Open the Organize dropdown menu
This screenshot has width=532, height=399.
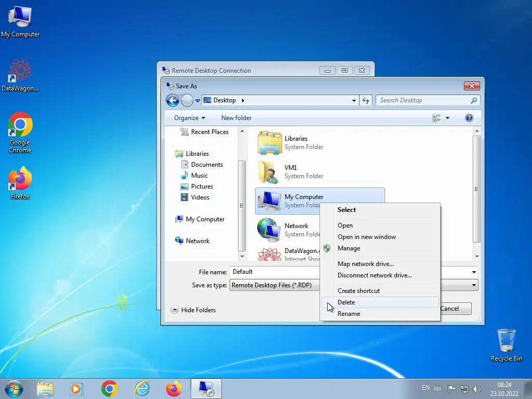[x=190, y=118]
